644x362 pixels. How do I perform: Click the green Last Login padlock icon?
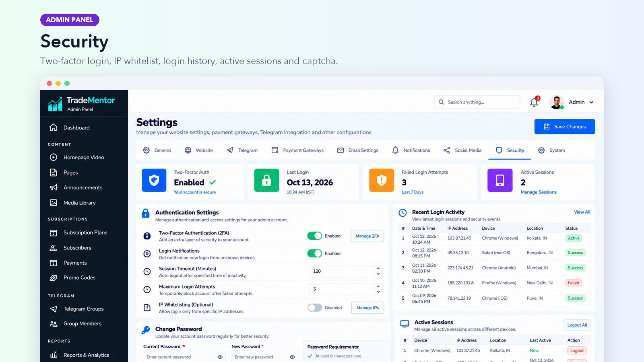click(266, 180)
